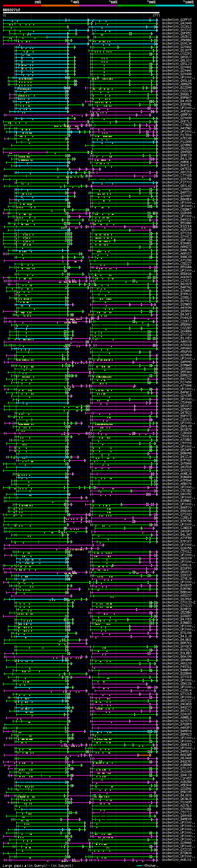Click the green ~80% identity legend segment
Viewport: 197px width, 868px height.
tap(137, 6)
